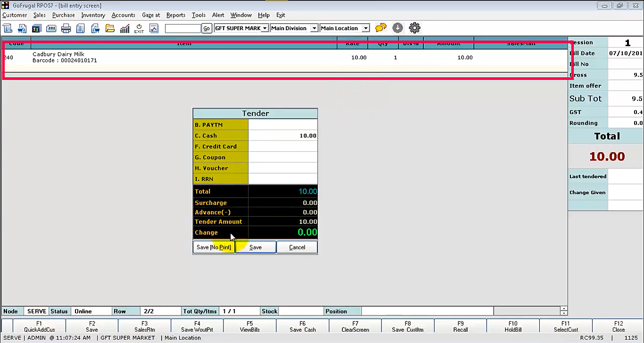
Task: Click the Cash amount field showing 10.00
Action: click(x=283, y=136)
